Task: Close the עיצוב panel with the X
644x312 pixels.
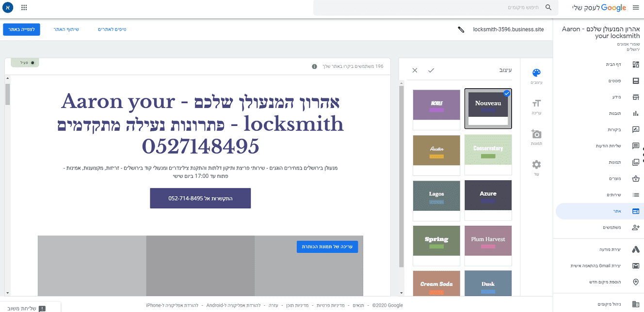Action: [x=415, y=70]
